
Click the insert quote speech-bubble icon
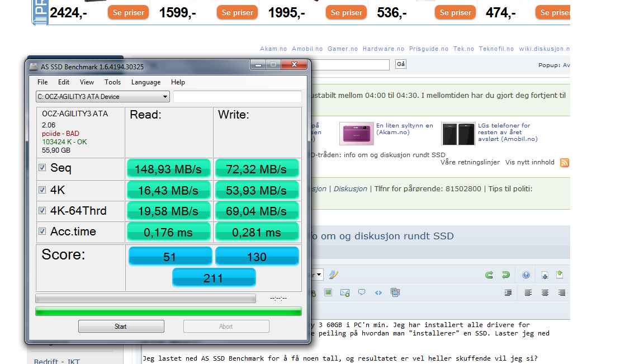(x=362, y=292)
